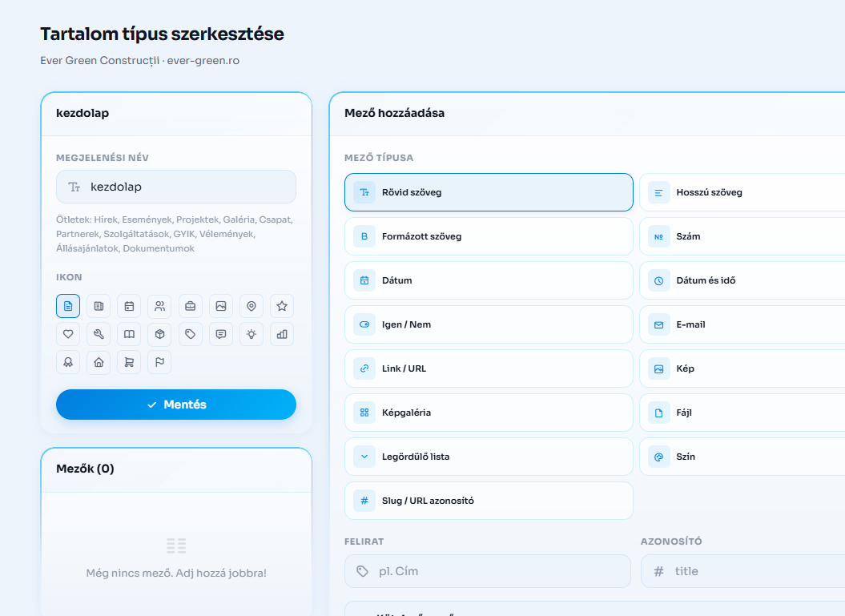The image size is (845, 616).
Task: Select the map pin icon
Action: pyautogui.click(x=251, y=306)
